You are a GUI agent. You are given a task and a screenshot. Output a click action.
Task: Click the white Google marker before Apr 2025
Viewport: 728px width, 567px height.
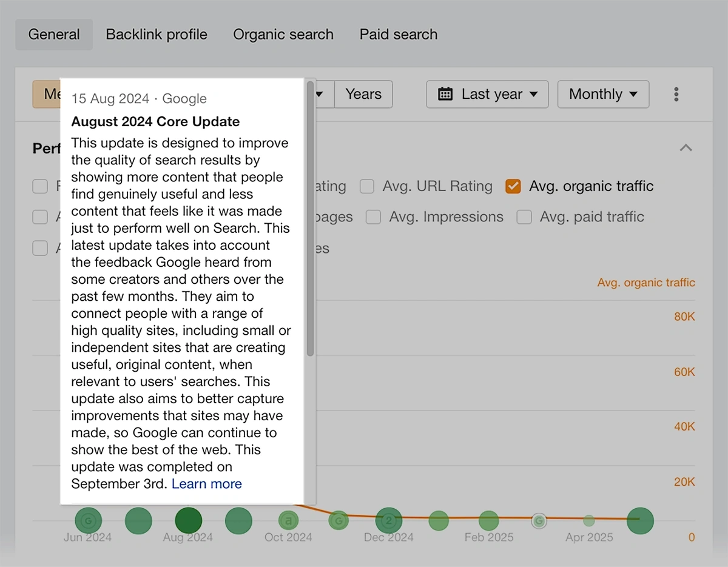(x=539, y=520)
